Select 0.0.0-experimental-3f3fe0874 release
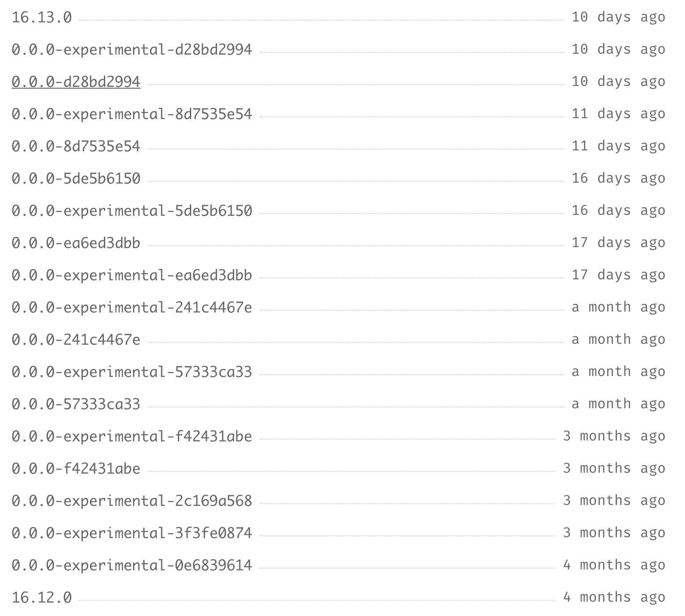This screenshot has width=685, height=616. (132, 533)
